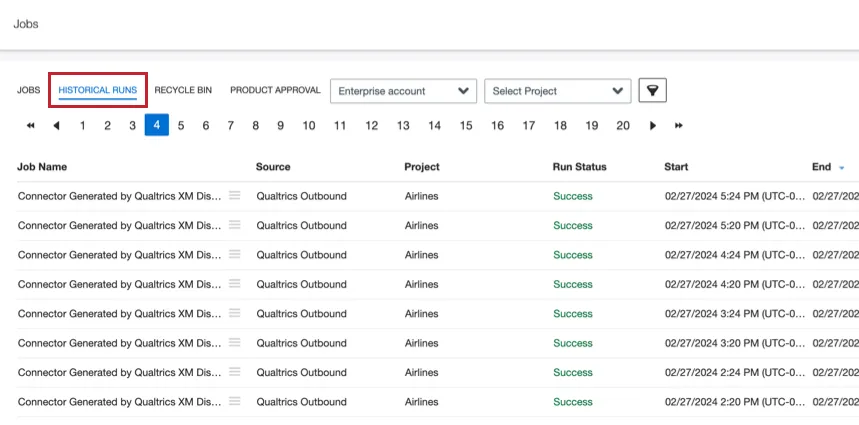Open the Product Approval tab
The width and height of the screenshot is (859, 425).
pyautogui.click(x=275, y=90)
